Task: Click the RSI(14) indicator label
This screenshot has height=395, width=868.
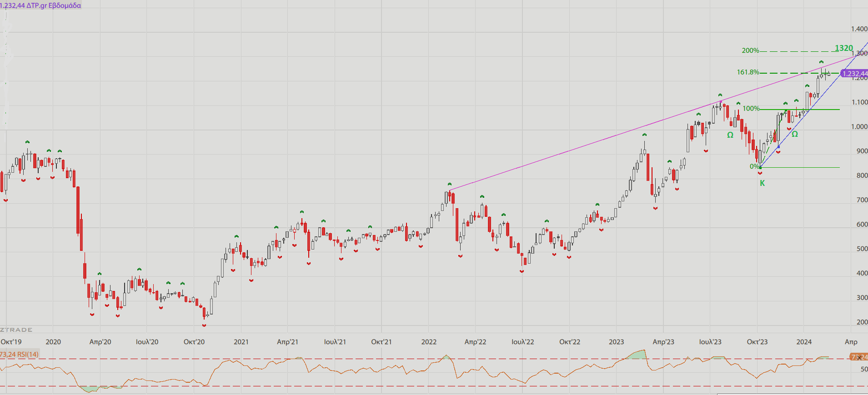Action: [19, 354]
